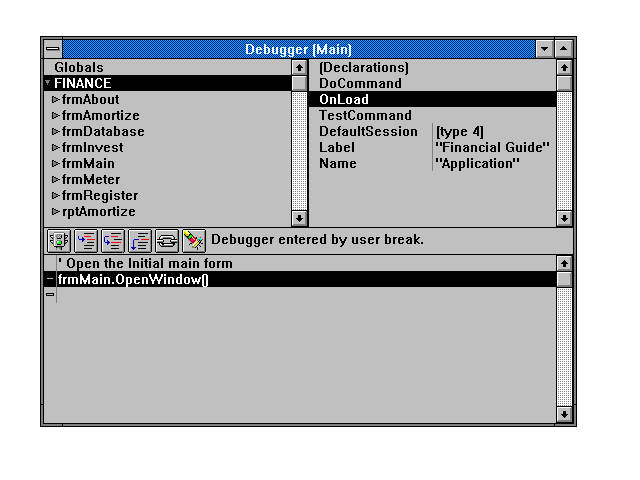
Task: Click the step over toolbar icon
Action: click(112, 240)
